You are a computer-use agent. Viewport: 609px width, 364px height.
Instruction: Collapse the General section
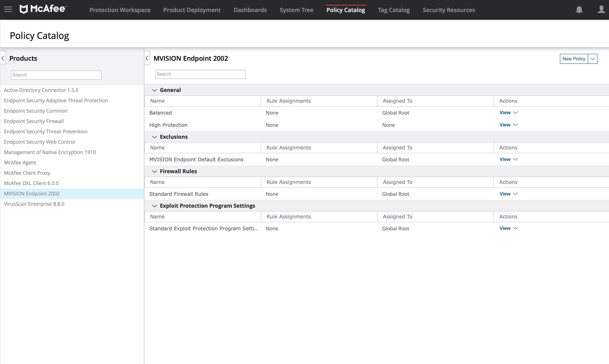154,90
